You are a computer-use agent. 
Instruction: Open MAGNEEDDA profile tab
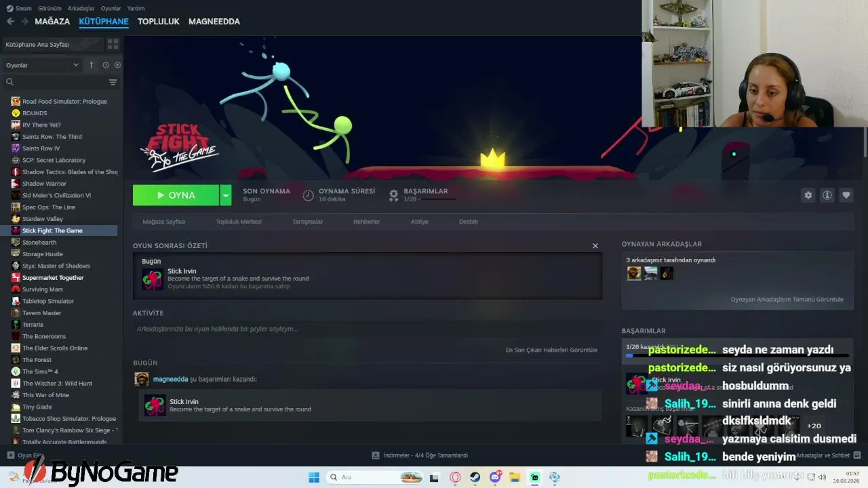[x=214, y=22]
